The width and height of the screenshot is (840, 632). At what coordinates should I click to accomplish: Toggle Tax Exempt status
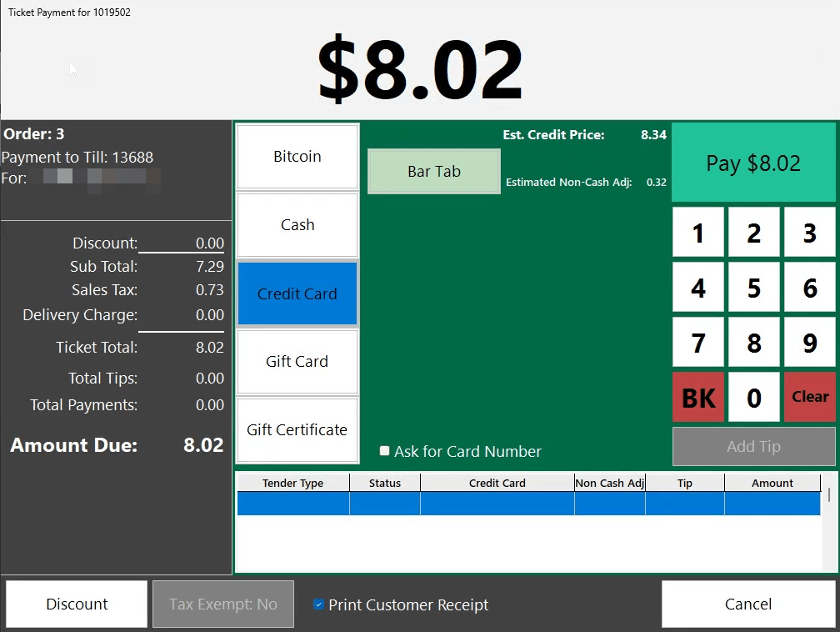pyautogui.click(x=222, y=604)
